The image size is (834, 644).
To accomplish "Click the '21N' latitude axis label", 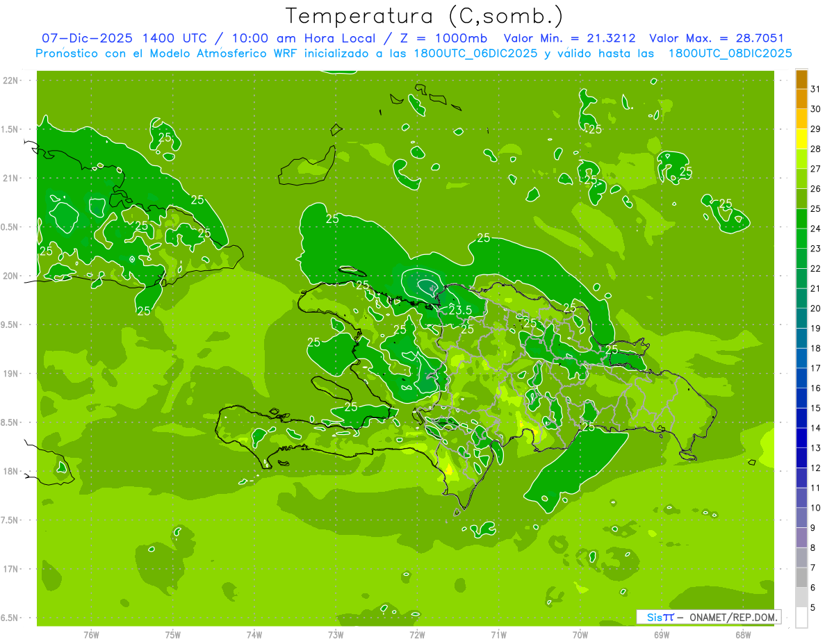I will 10,178.
